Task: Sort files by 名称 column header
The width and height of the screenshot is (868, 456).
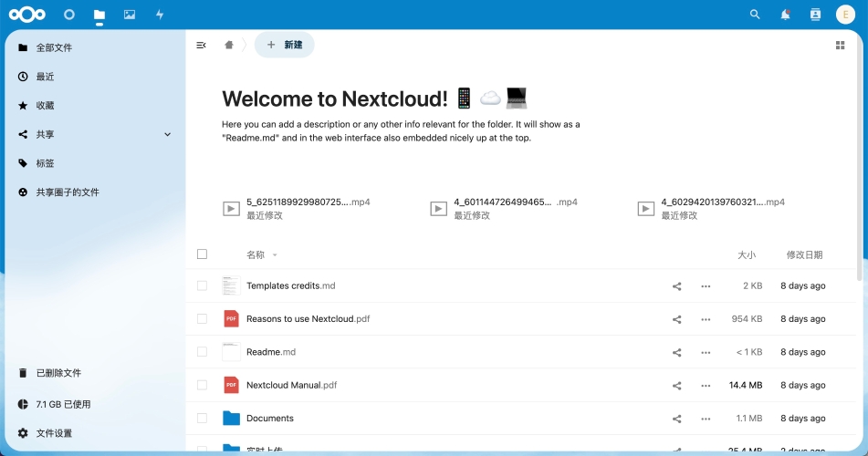Action: 256,255
